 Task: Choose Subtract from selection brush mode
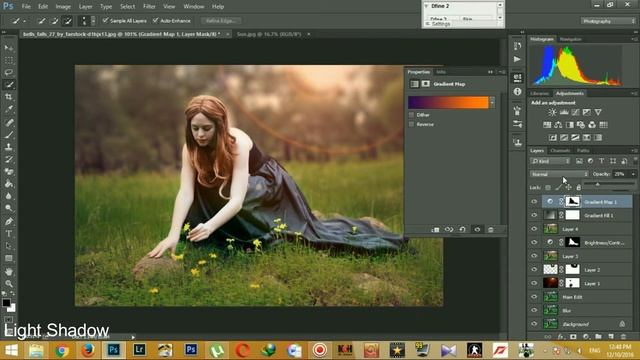67,20
